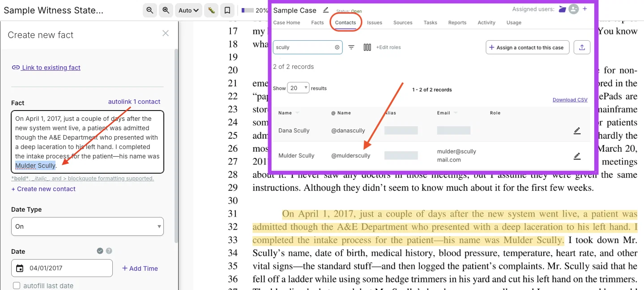Open the Sources tab
Image resolution: width=644 pixels, height=290 pixels.
click(403, 22)
